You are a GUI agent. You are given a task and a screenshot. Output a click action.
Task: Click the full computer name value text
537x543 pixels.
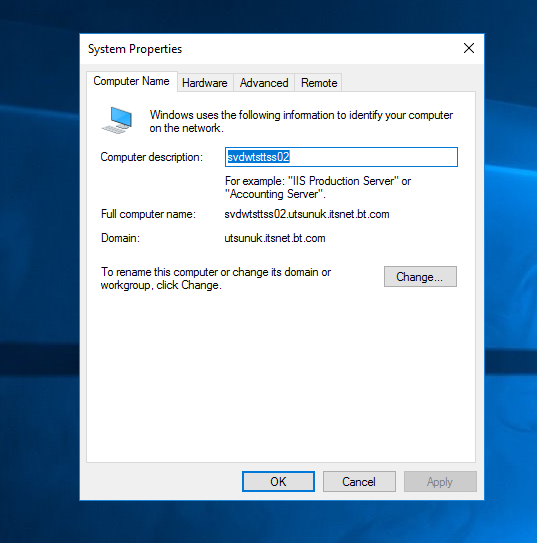(307, 214)
